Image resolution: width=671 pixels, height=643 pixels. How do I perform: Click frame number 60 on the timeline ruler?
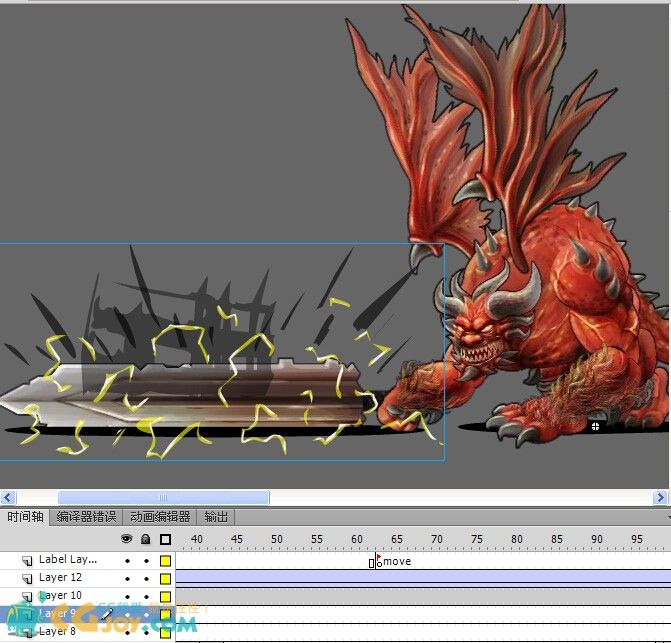tap(357, 539)
